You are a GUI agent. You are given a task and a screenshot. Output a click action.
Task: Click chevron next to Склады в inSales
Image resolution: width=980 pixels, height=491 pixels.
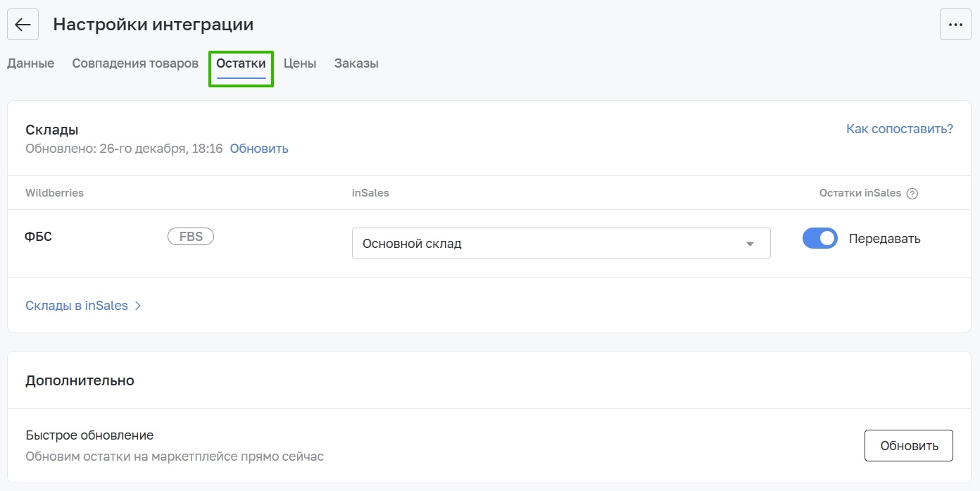point(138,306)
